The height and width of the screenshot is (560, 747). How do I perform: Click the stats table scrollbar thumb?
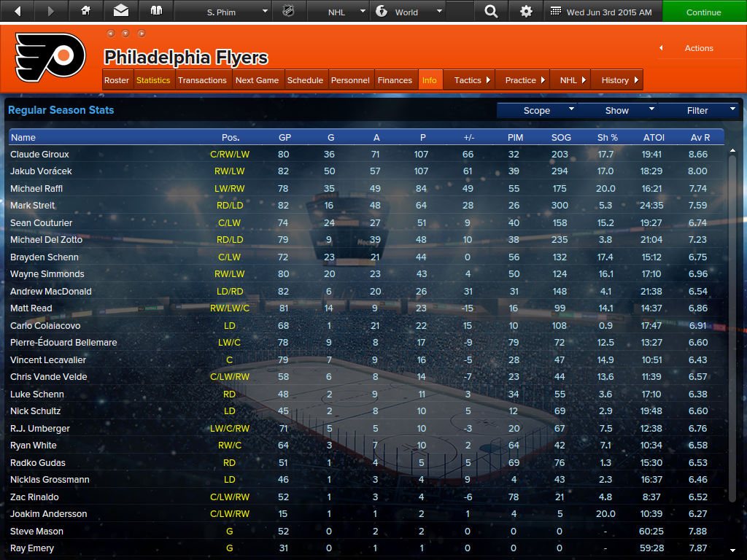pos(732,329)
